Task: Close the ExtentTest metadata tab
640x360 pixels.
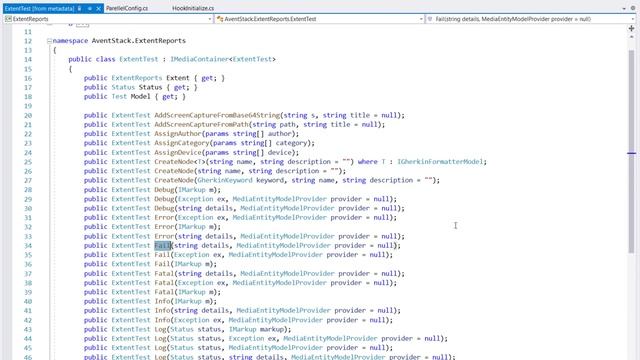Action: (98, 8)
